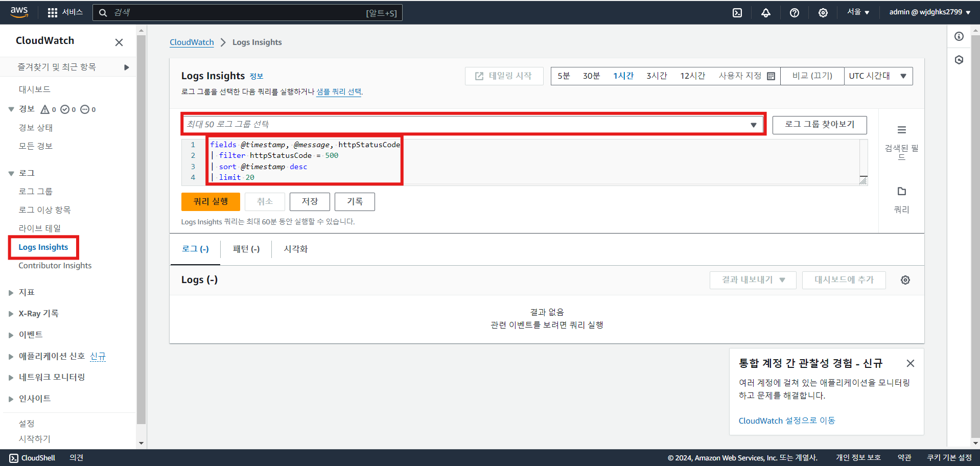980x466 pixels.
Task: Expand the 인사이트 section
Action: coord(11,399)
